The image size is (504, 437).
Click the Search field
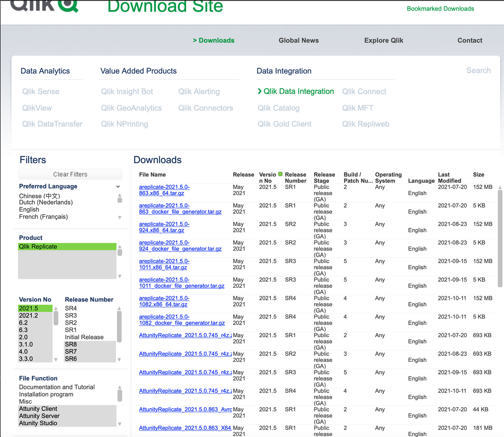click(x=478, y=71)
